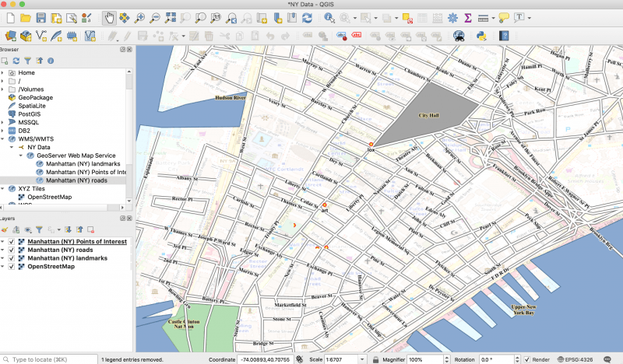Open the Data Source Manager icon
Viewport: 623px width, 364px height.
click(x=11, y=36)
